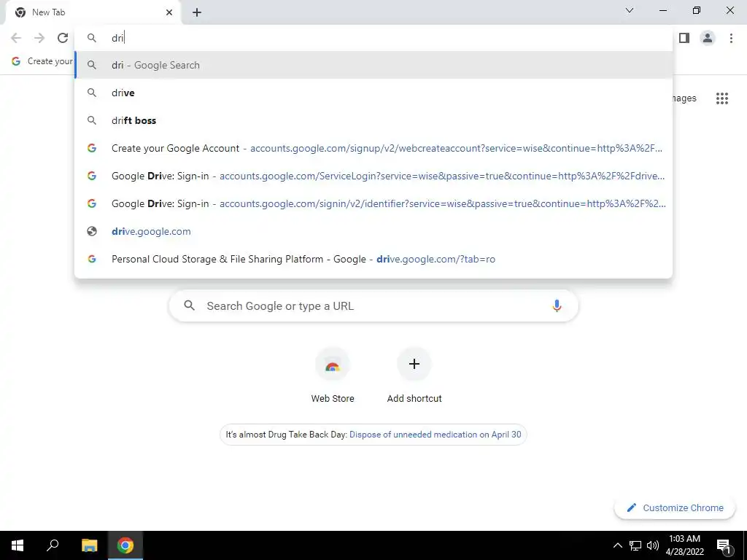
Task: Follow the 'Dispose of unneeded medication' link
Action: point(436,435)
